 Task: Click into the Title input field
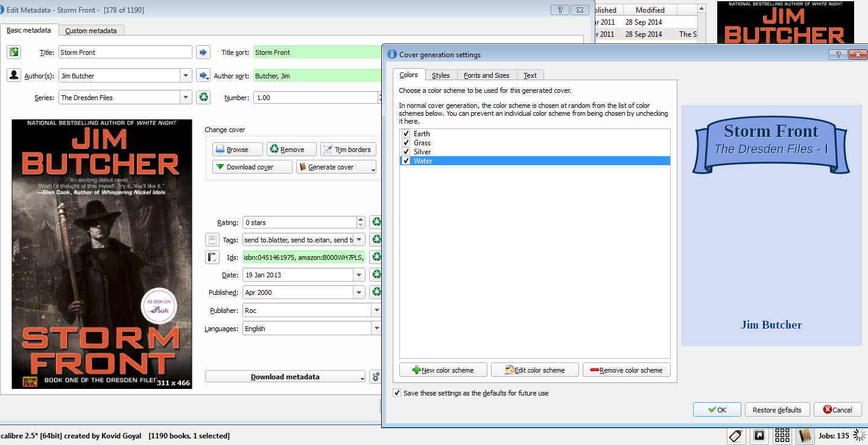[x=125, y=52]
